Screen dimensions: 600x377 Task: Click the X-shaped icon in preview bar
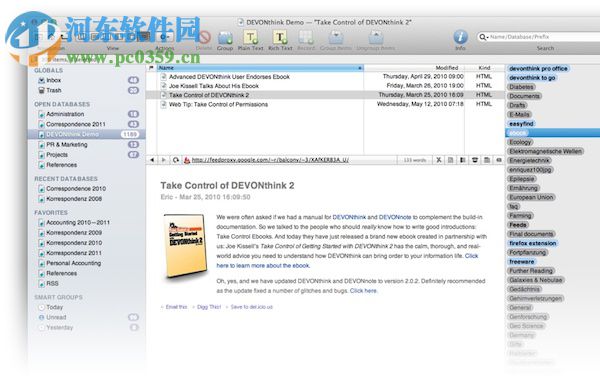pos(439,160)
